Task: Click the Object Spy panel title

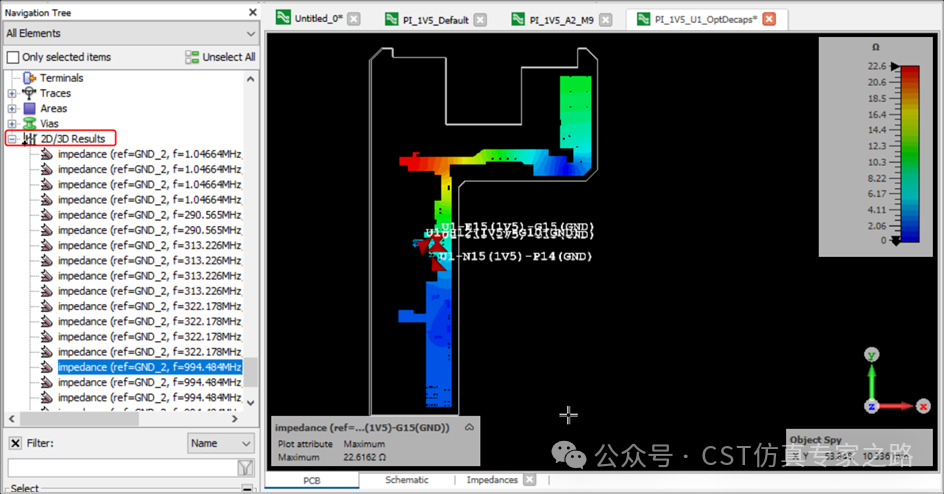Action: pos(815,440)
